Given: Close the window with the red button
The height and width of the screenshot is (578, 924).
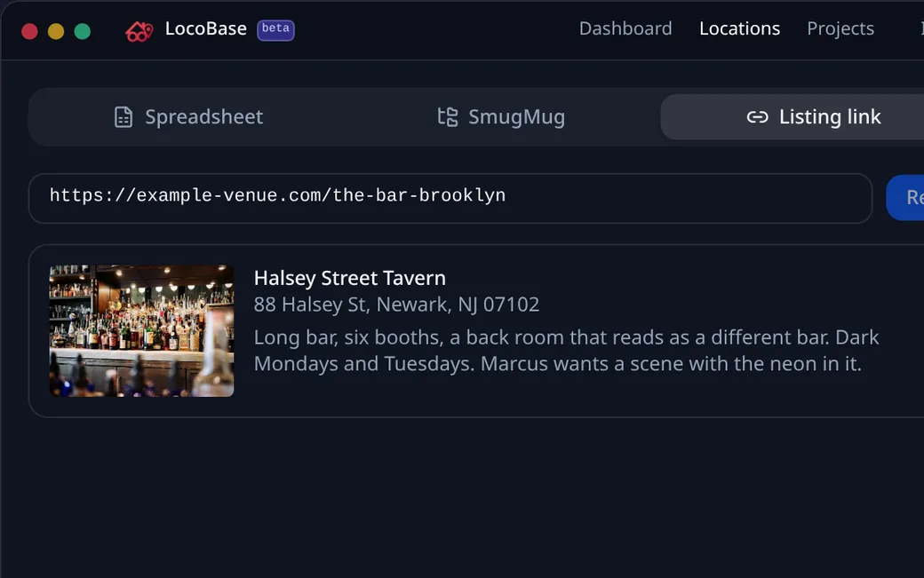Looking at the screenshot, I should pos(29,31).
